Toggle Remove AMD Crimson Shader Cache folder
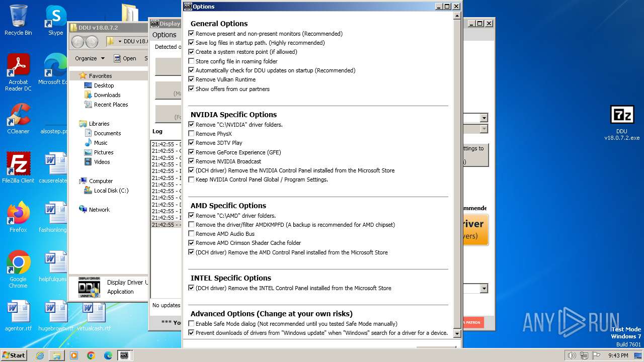The image size is (644, 362). tap(191, 243)
